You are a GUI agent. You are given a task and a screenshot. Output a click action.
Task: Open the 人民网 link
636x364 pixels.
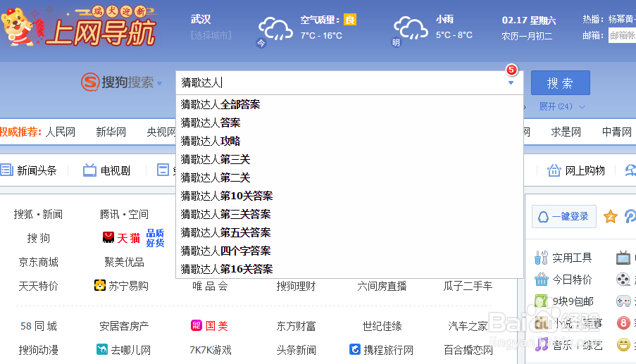(x=61, y=132)
